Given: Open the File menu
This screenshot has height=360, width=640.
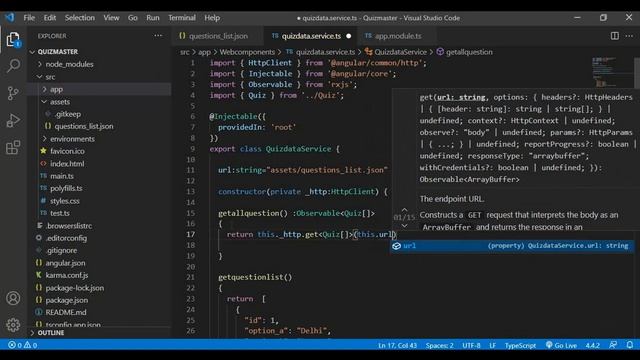Looking at the screenshot, I should pyautogui.click(x=29, y=18).
